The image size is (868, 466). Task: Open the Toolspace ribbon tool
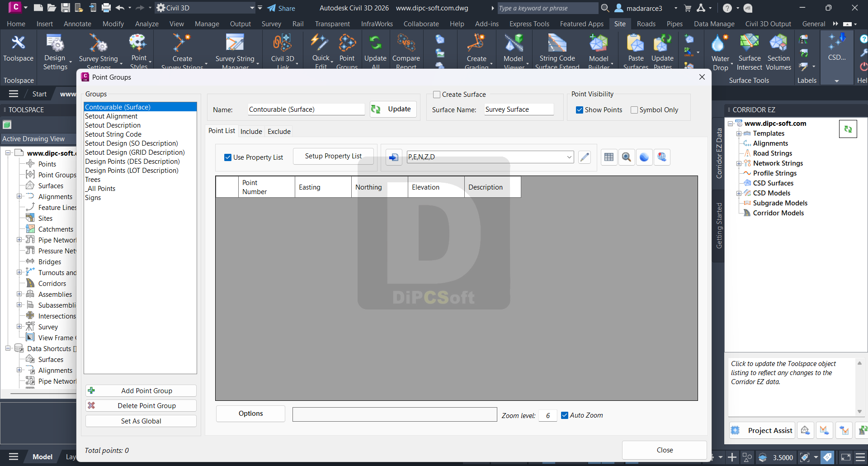tap(18, 48)
